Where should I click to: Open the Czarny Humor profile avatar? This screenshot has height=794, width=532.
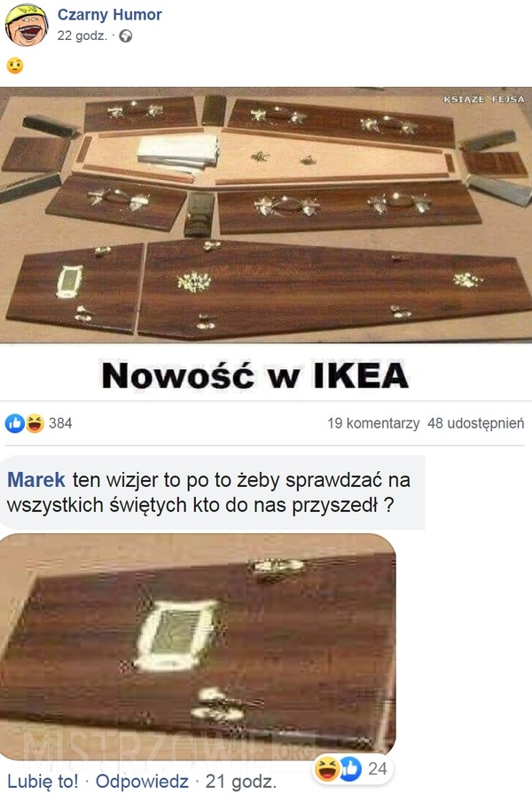[x=27, y=24]
